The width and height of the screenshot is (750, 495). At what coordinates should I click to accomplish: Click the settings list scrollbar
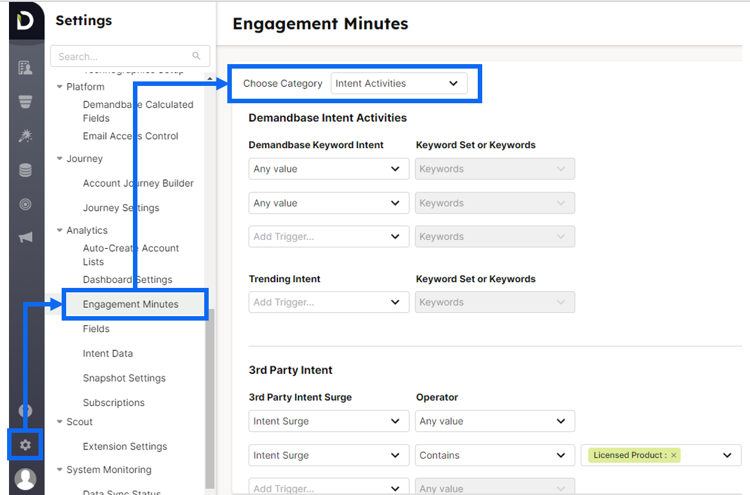(210, 399)
